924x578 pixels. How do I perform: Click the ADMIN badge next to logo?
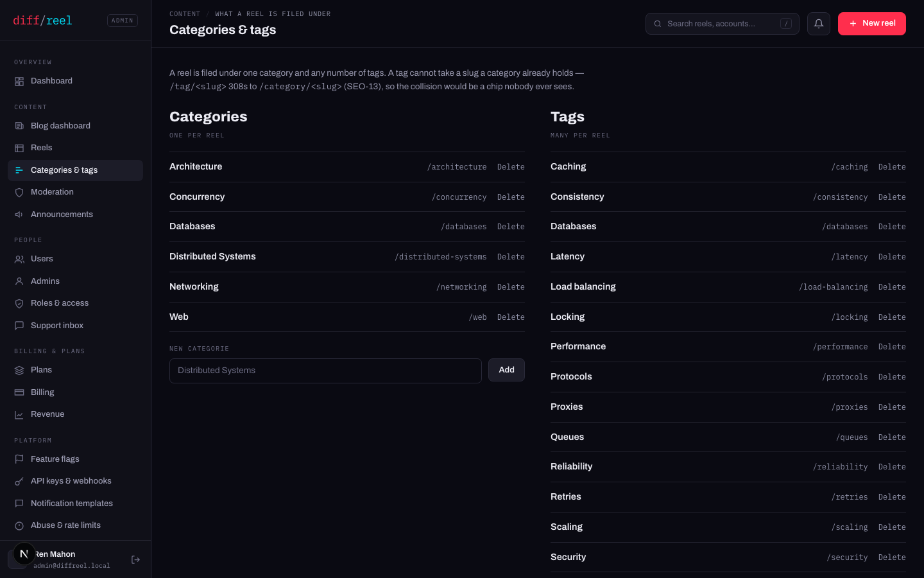(123, 21)
